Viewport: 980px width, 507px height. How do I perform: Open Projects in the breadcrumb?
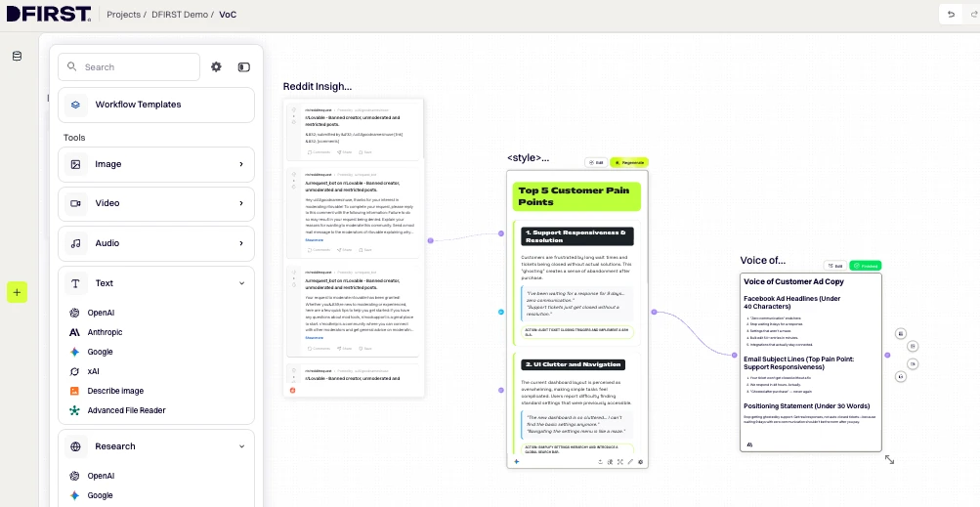123,15
